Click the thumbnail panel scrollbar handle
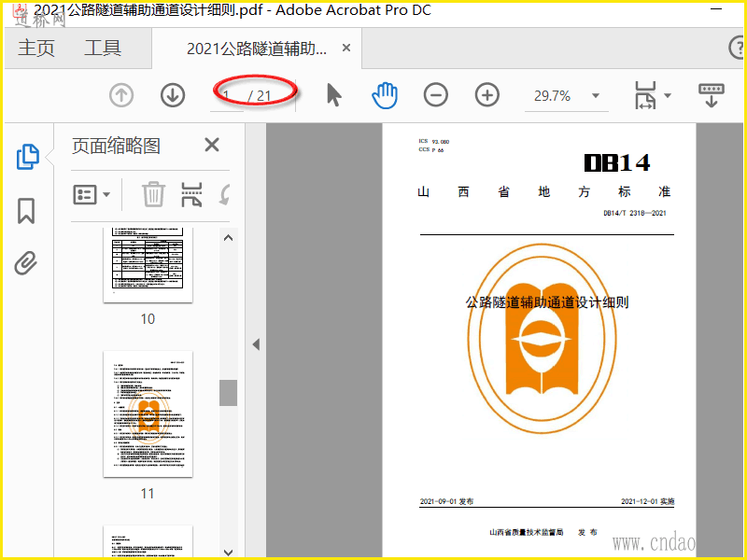The image size is (747, 560). [228, 393]
